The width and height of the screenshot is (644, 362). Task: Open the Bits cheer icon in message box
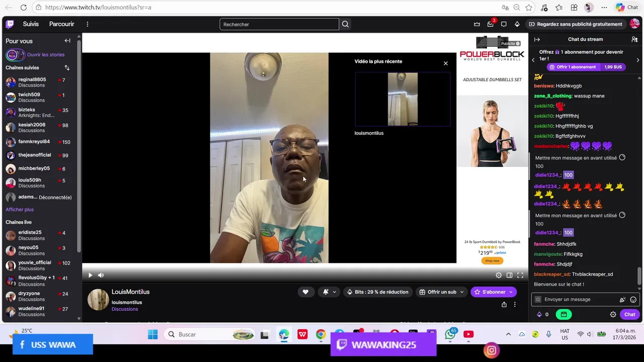click(623, 300)
